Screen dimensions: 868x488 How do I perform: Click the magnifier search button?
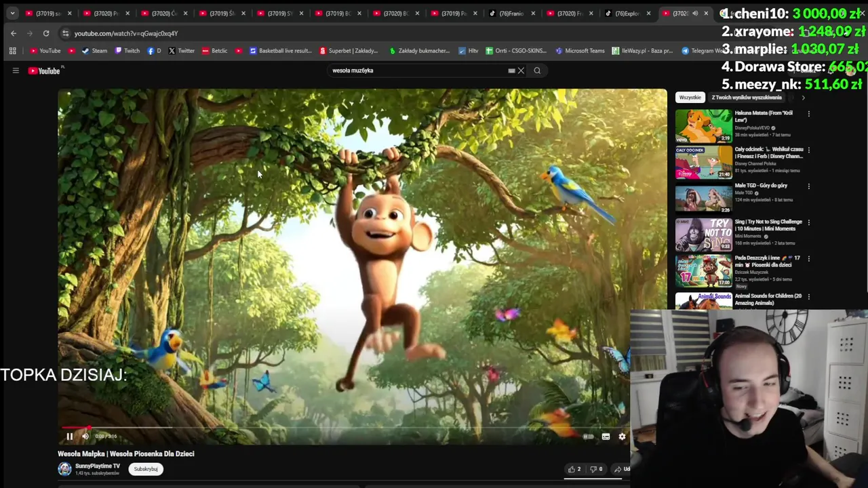[x=537, y=70]
